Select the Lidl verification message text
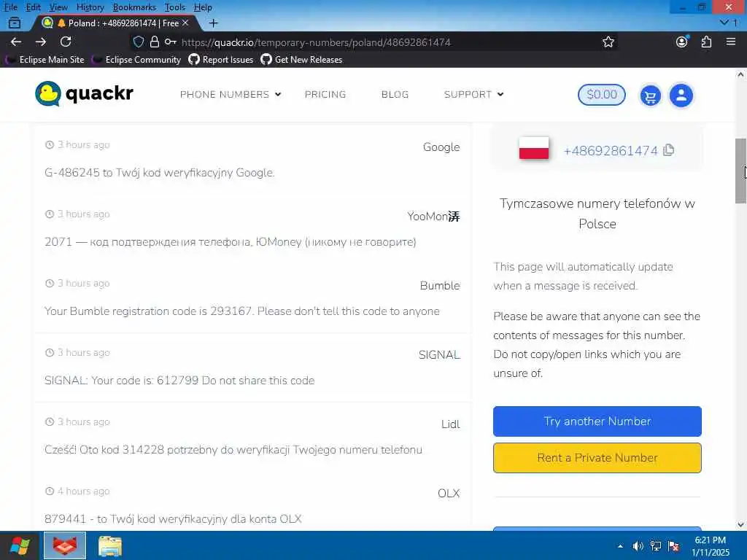 coord(233,449)
